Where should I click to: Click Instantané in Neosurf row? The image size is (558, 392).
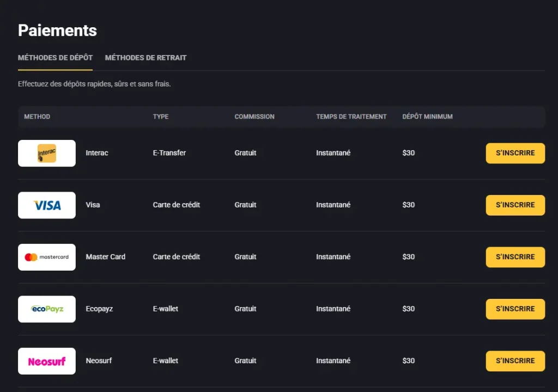333,361
